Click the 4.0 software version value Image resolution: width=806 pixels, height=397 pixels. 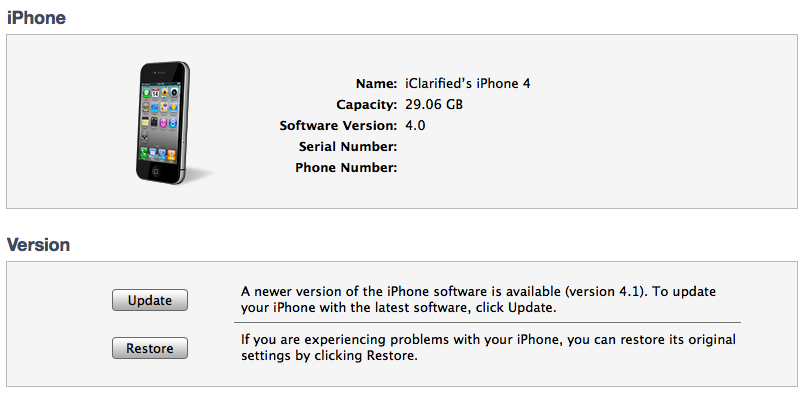[415, 125]
